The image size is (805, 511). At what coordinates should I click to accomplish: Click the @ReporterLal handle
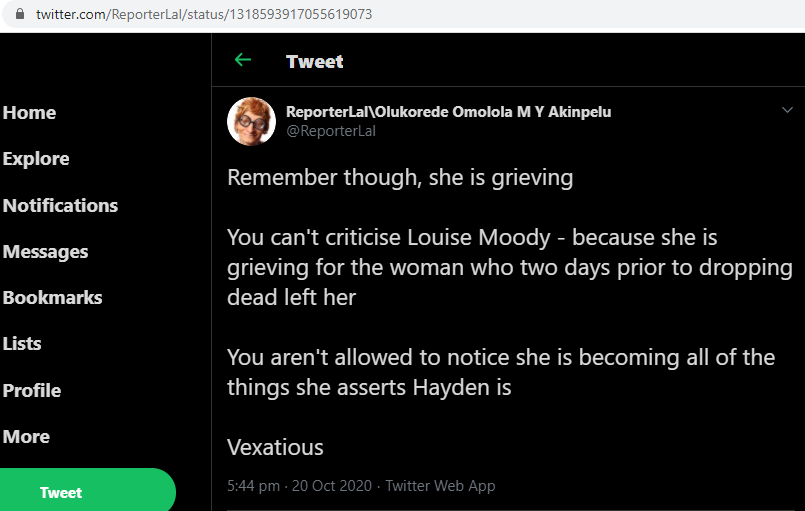[331, 131]
